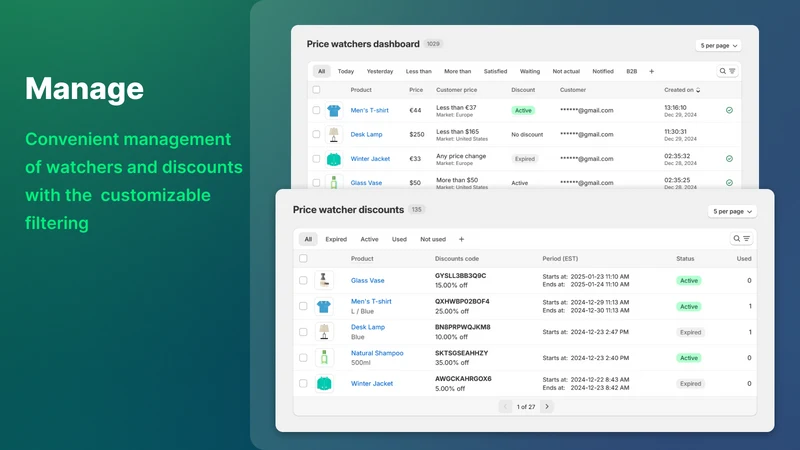Screen dimensions: 800x450
Task: Click filter icon in Price watcher discounts
Action: click(x=746, y=238)
